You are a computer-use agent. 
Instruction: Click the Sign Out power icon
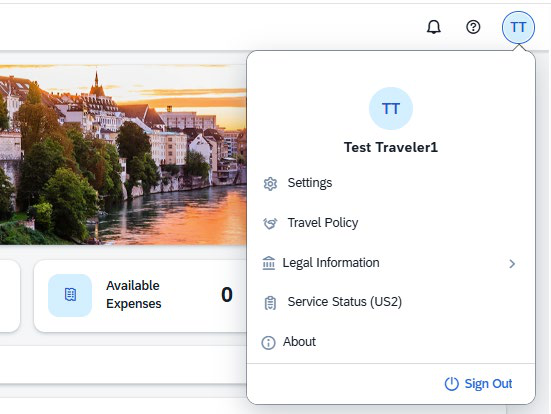tap(452, 384)
